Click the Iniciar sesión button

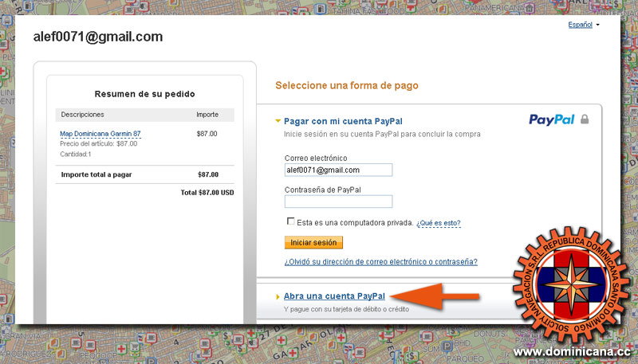(313, 242)
